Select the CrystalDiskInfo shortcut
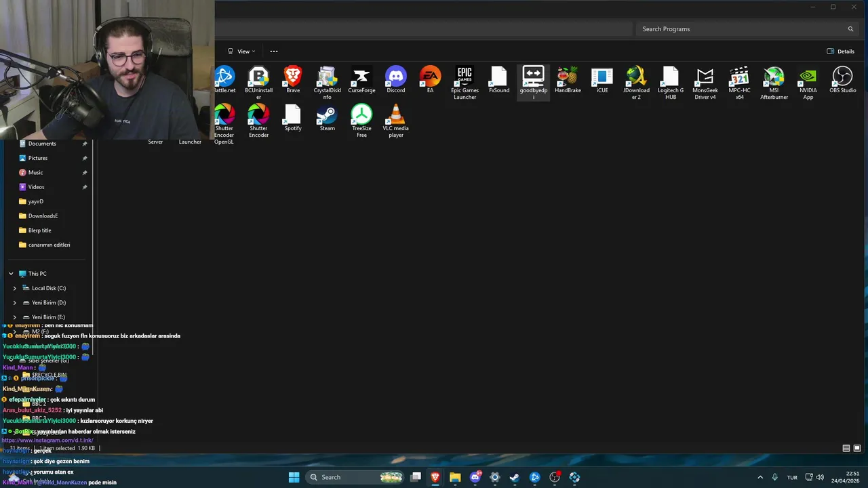The height and width of the screenshot is (488, 868). pyautogui.click(x=327, y=83)
